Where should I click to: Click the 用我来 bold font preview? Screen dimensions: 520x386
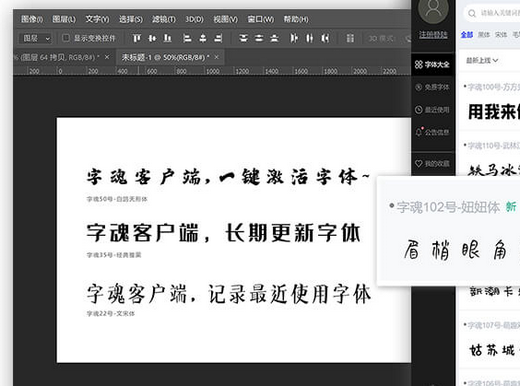point(494,112)
